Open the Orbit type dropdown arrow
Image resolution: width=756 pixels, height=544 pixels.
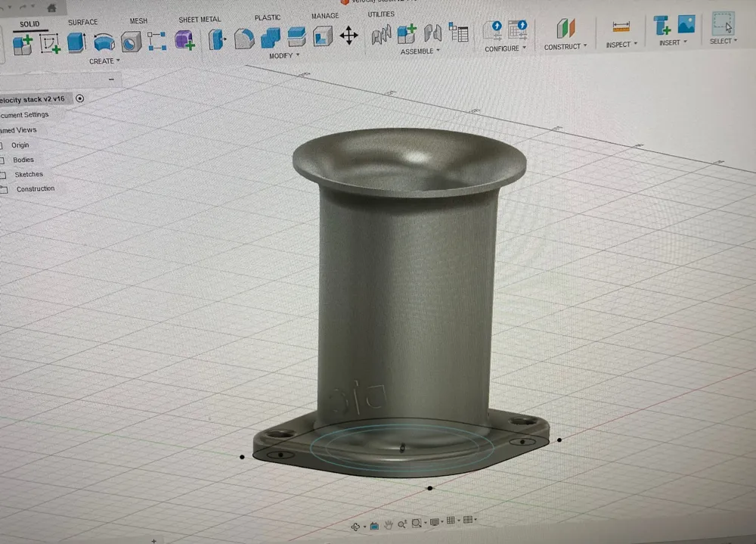pyautogui.click(x=364, y=527)
